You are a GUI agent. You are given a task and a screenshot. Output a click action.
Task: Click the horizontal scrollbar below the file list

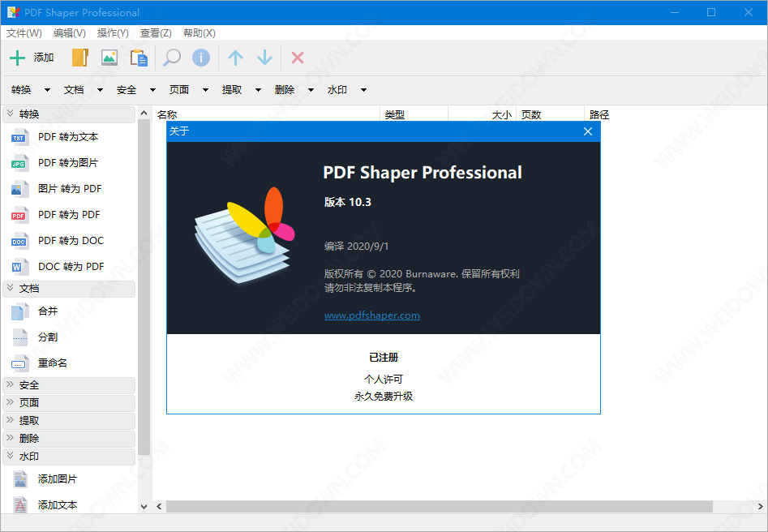438,506
